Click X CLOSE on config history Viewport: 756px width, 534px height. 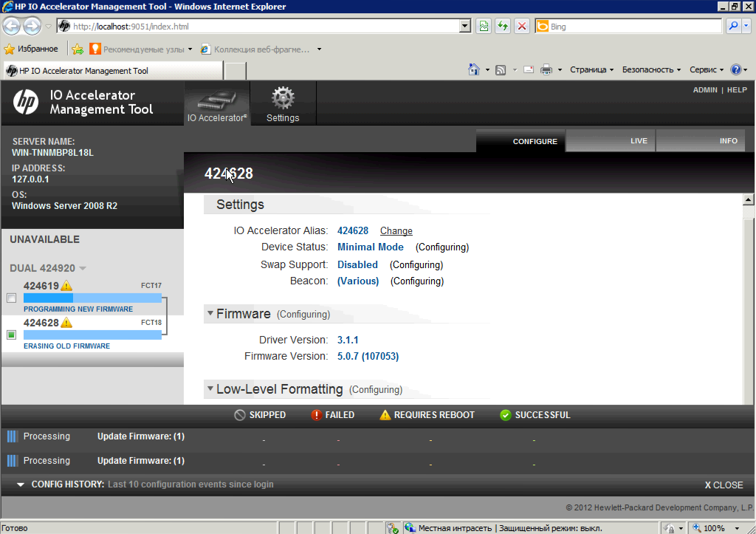[x=724, y=485]
